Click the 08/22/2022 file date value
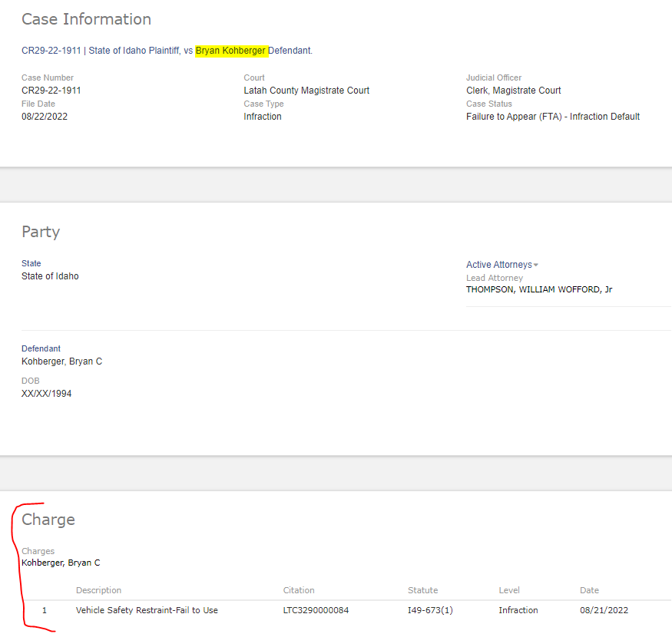 [x=45, y=117]
